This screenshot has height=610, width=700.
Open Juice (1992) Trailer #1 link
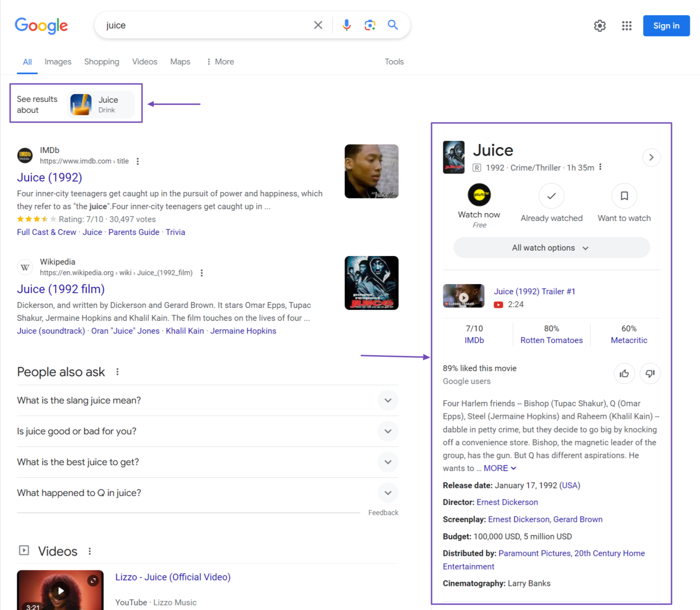(534, 291)
